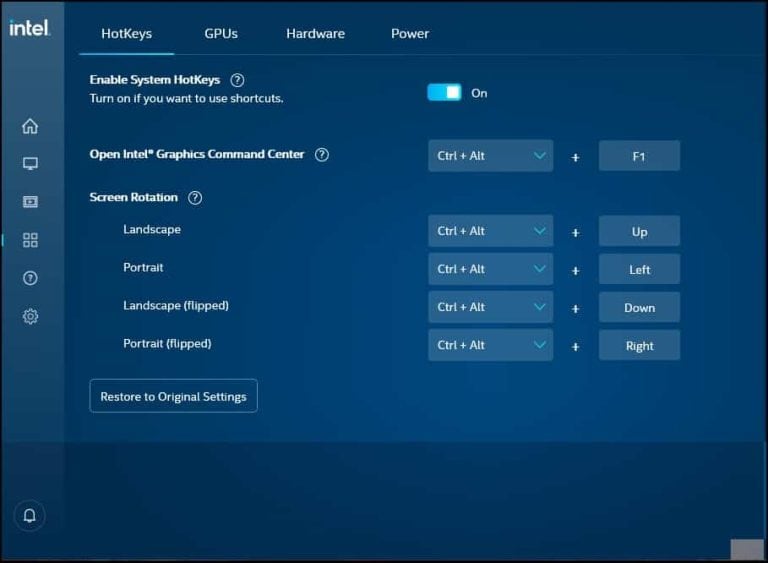This screenshot has height=563, width=768.
Task: Open Preferences gear icon in sidebar
Action: pyautogui.click(x=30, y=316)
